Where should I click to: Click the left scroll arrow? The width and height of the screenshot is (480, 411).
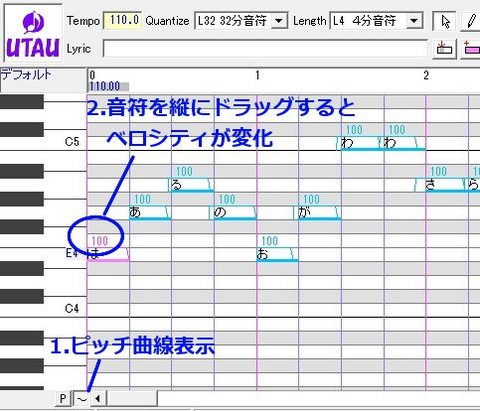(x=98, y=398)
